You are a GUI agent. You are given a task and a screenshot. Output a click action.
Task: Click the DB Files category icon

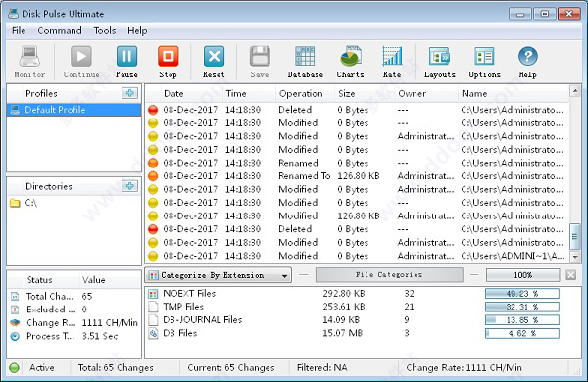point(153,333)
